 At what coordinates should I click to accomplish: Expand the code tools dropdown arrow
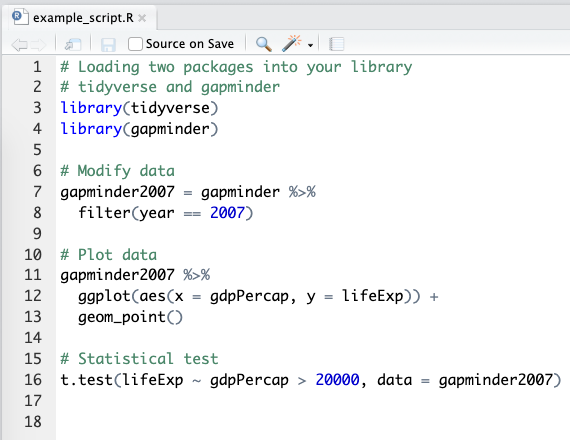(x=310, y=45)
